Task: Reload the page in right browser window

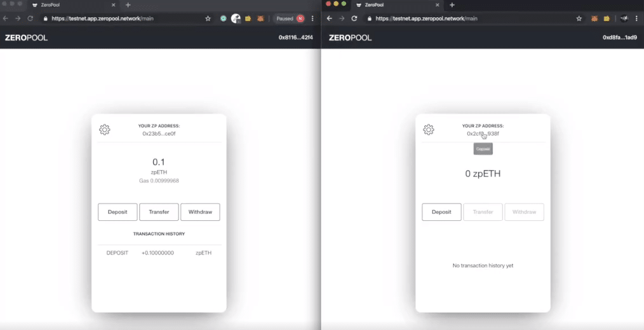Action: coord(354,18)
